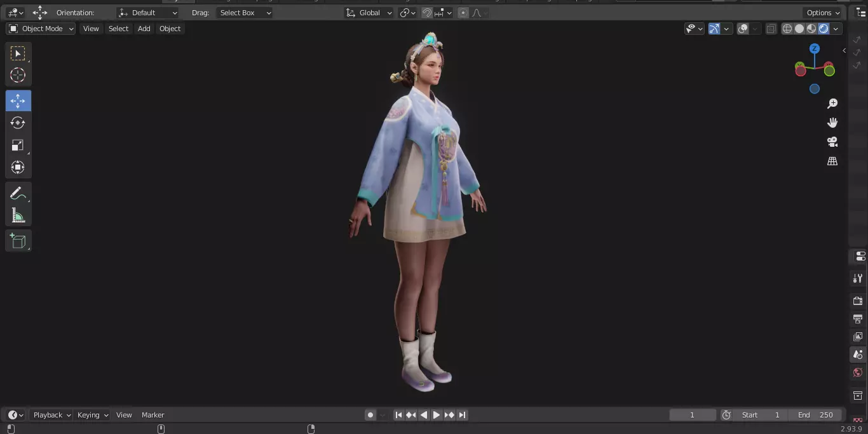Open the overlays options dropdown arrow
The height and width of the screenshot is (434, 868).
coord(755,29)
